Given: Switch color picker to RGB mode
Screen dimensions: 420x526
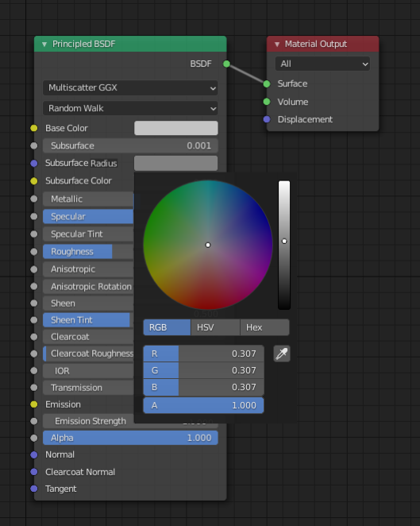Looking at the screenshot, I should coord(167,327).
